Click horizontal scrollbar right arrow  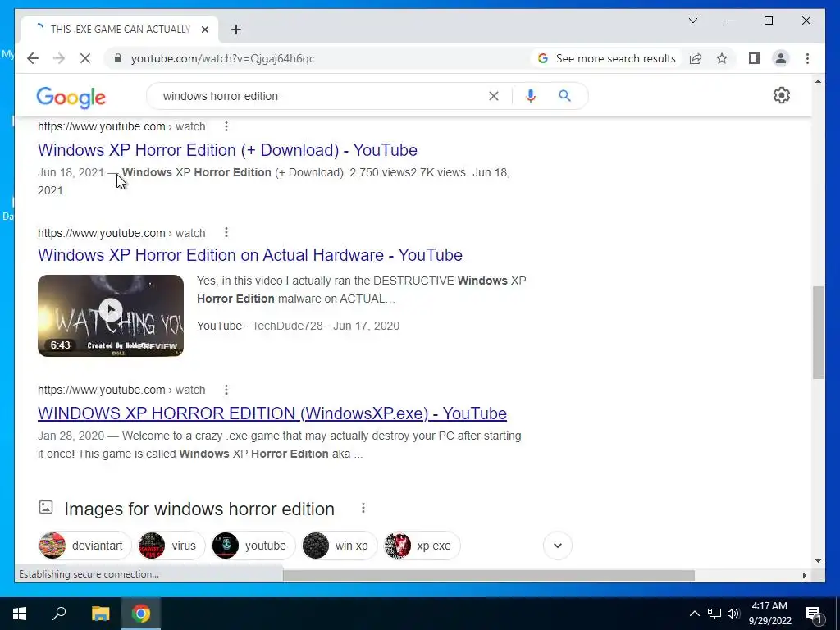pyautogui.click(x=804, y=575)
